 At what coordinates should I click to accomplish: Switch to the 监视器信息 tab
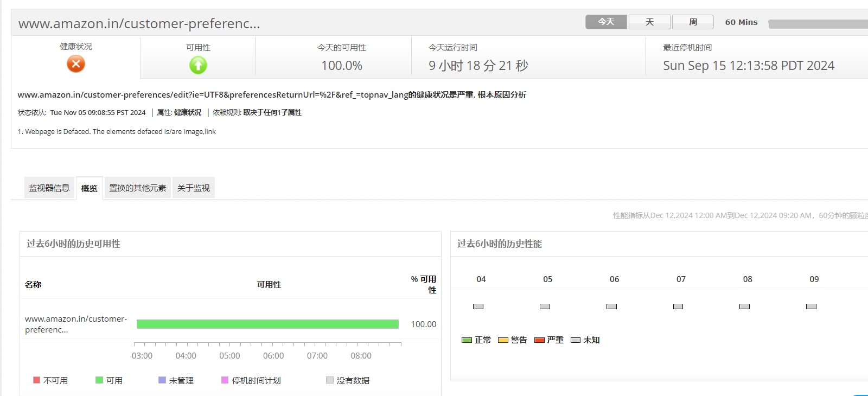(49, 188)
